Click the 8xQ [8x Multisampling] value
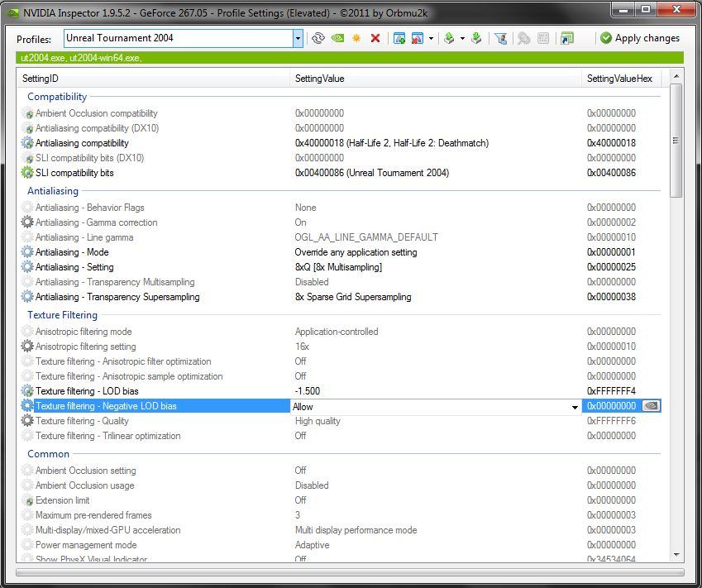 point(338,267)
